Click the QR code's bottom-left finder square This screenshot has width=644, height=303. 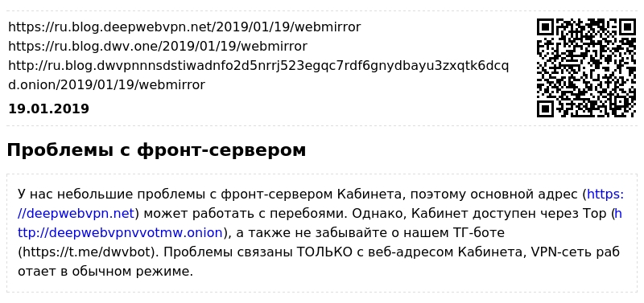tap(546, 109)
